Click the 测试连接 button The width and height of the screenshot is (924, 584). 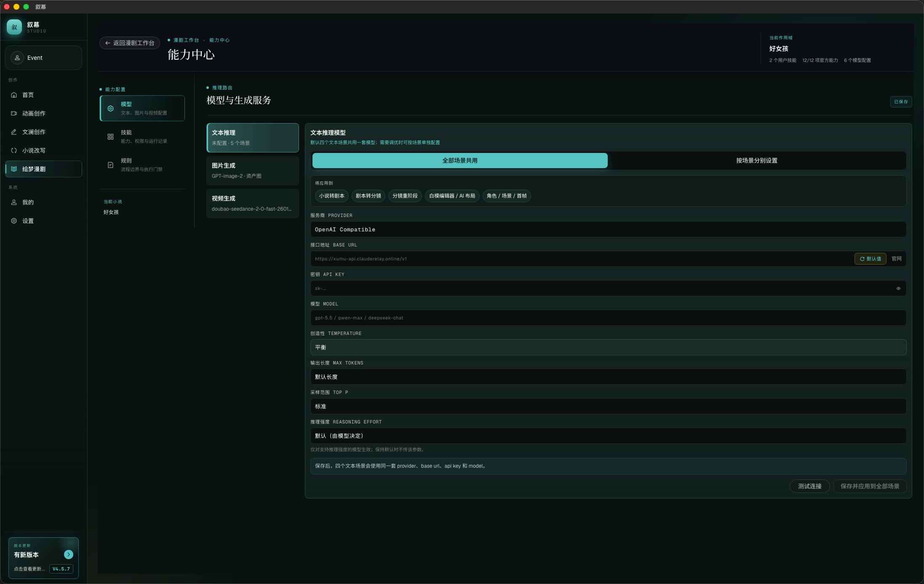point(809,486)
